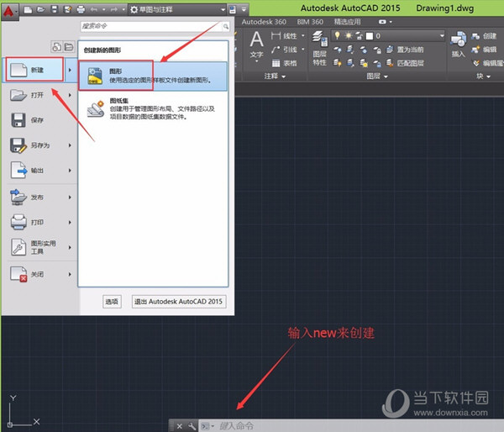Toggle the light bulb on layer 0

click(337, 35)
